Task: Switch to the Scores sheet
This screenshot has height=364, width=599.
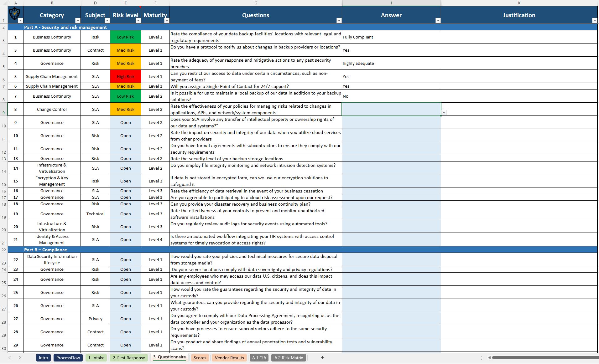Action: [200, 357]
